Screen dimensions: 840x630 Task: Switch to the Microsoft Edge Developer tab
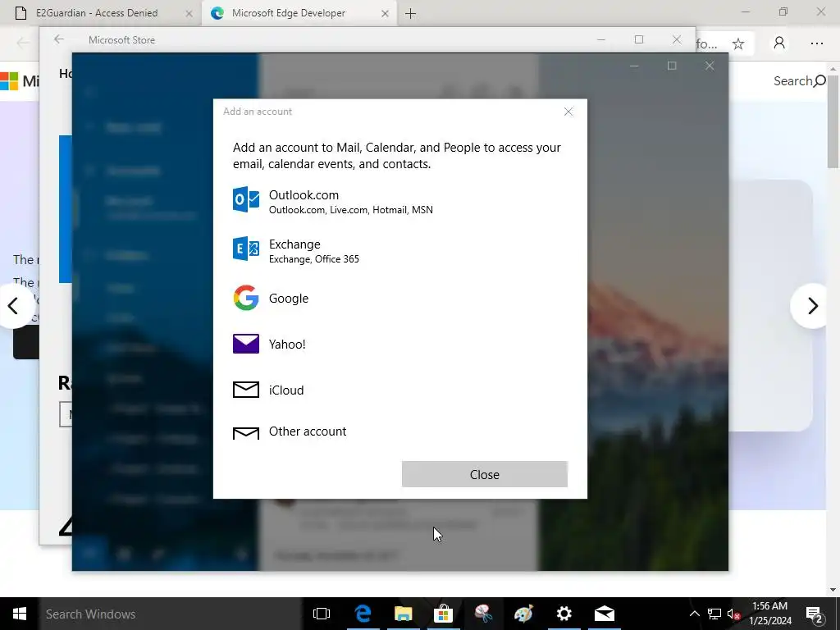pos(300,13)
